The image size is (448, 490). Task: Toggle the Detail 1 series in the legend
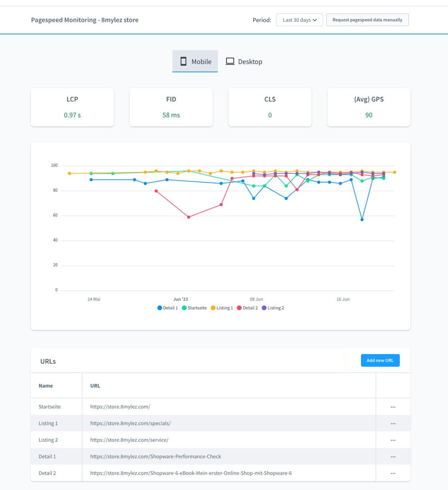tap(168, 308)
